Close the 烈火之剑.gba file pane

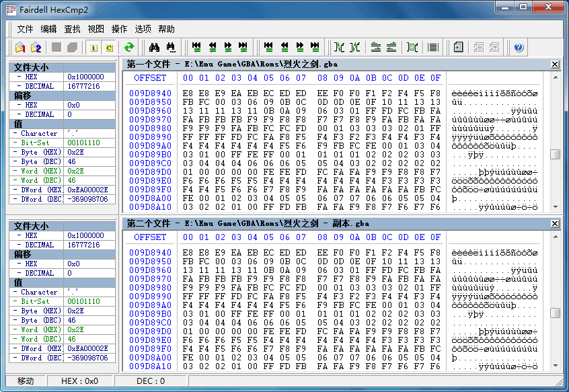(556, 64)
